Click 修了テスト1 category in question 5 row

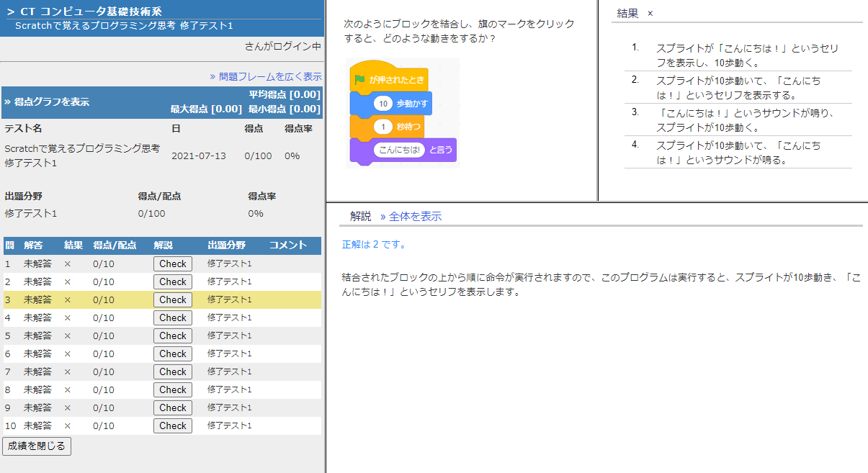pos(230,335)
